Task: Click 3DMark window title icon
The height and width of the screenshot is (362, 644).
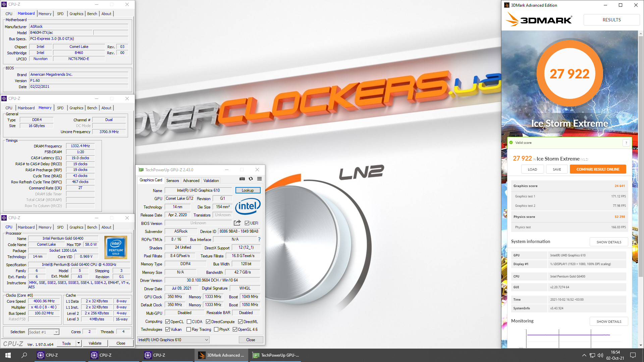Action: (x=507, y=5)
